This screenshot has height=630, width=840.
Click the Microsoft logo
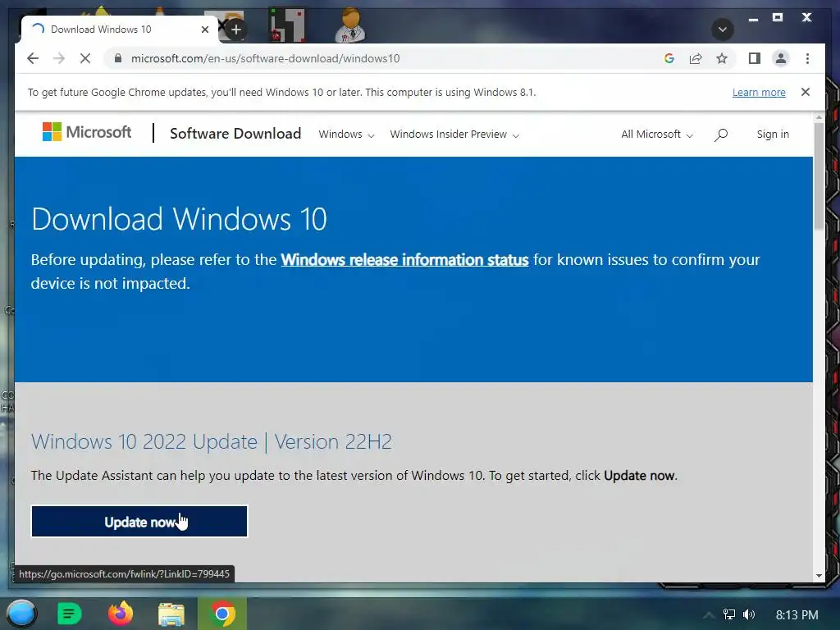tap(87, 132)
